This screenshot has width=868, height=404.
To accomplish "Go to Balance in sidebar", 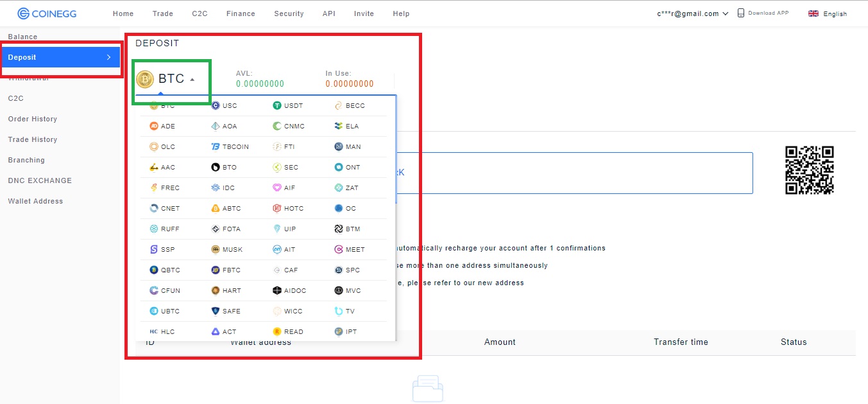I will pos(22,37).
